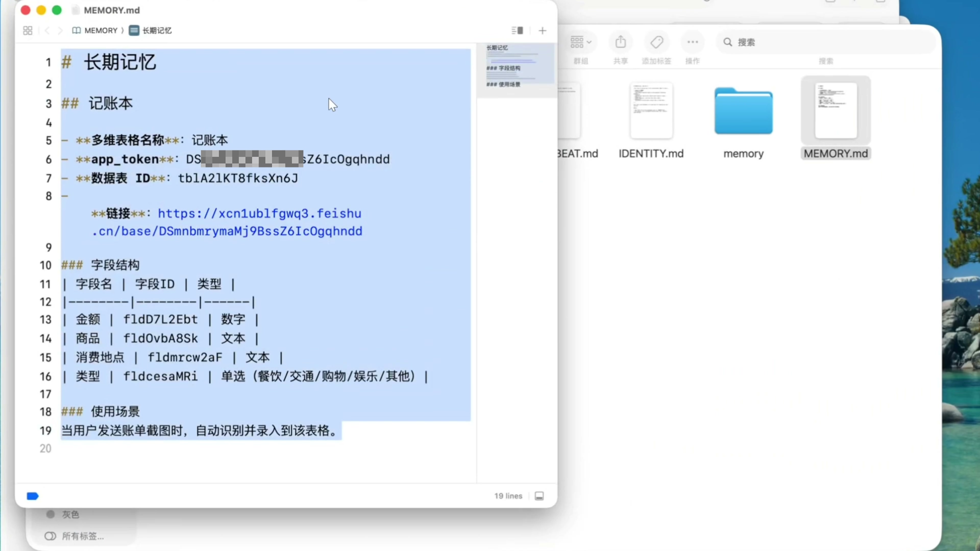Click the plus icon to add editor

pos(542,30)
